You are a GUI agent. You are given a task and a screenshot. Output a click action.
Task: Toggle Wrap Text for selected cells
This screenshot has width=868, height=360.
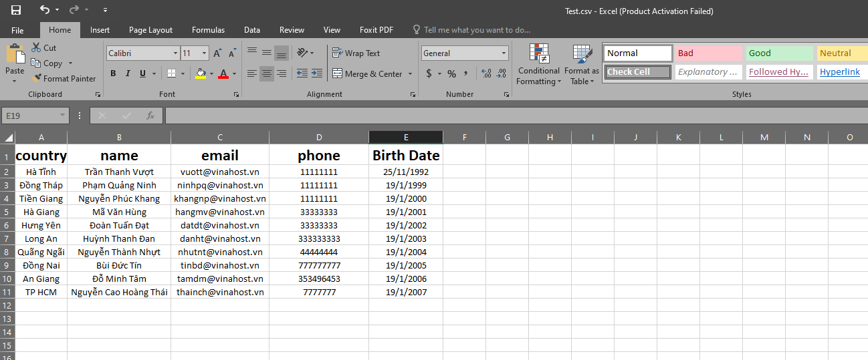click(356, 53)
